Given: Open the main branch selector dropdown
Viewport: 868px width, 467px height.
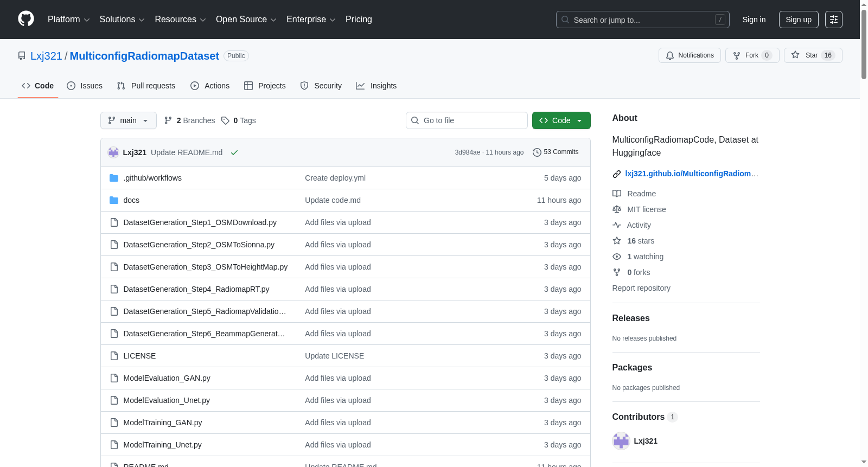Looking at the screenshot, I should pyautogui.click(x=129, y=120).
